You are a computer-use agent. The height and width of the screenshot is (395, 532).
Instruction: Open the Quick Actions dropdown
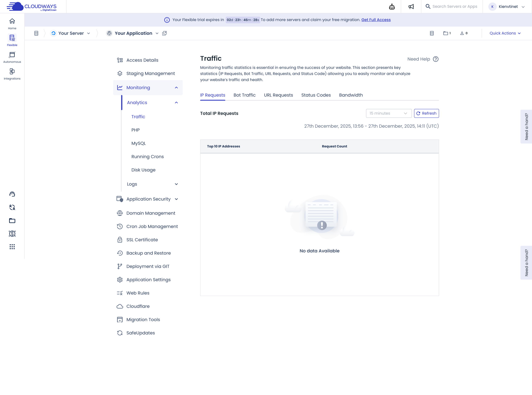pos(505,33)
